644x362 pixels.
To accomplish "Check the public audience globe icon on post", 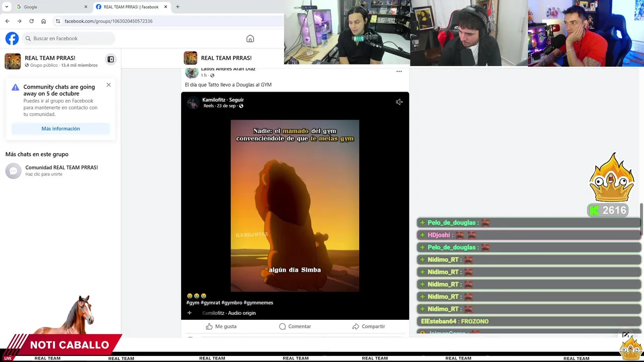I will 212,75.
